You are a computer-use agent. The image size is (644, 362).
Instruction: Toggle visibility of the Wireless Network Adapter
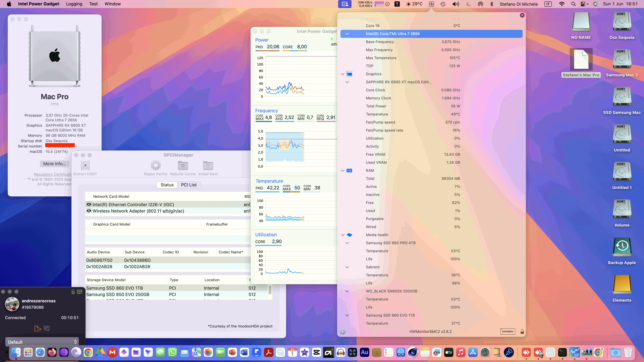click(89, 211)
